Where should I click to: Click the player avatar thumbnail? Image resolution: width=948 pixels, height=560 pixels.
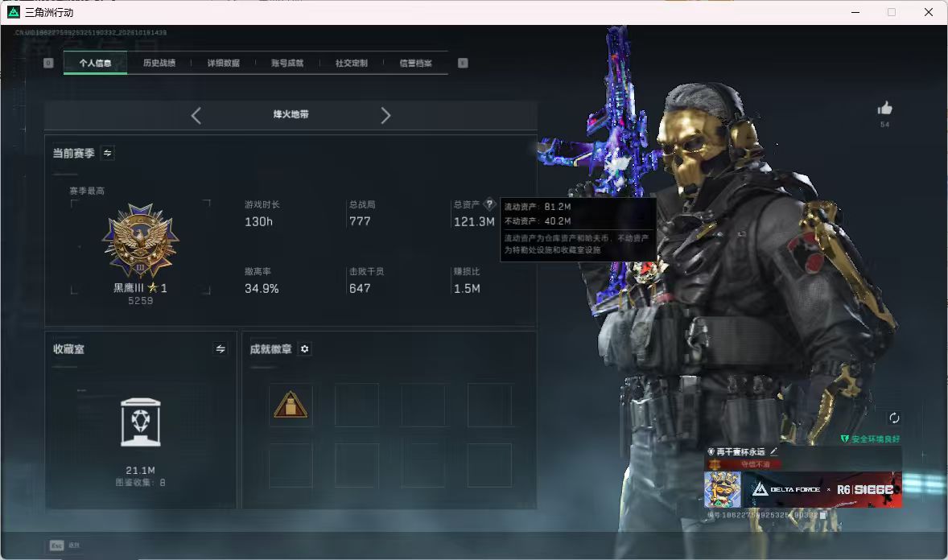(x=723, y=489)
